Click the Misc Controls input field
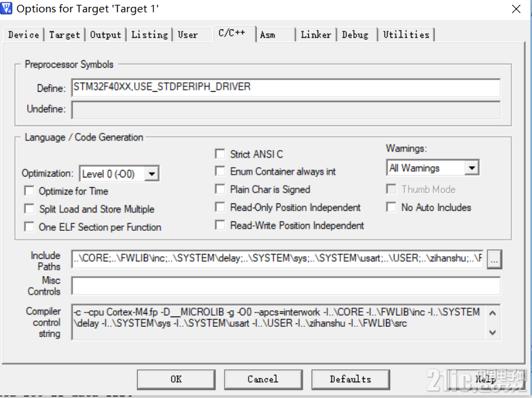The image size is (532, 398). 286,286
